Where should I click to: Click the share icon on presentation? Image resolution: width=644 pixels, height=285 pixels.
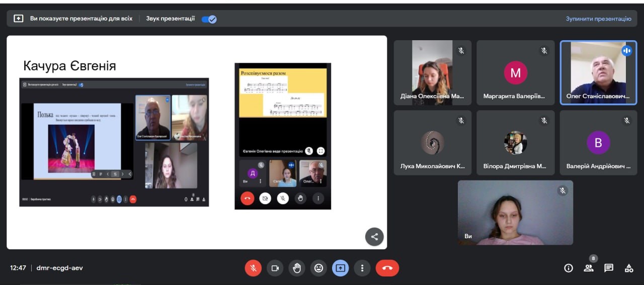pyautogui.click(x=374, y=237)
